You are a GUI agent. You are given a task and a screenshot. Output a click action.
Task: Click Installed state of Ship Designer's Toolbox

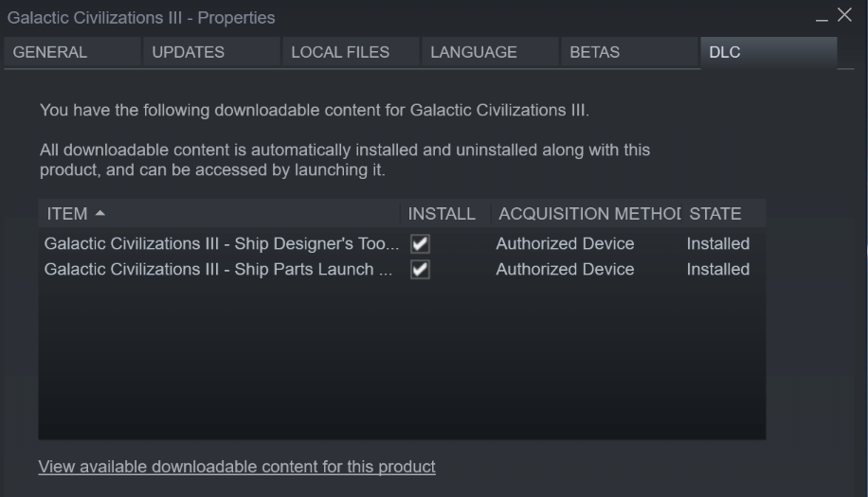pyautogui.click(x=718, y=244)
